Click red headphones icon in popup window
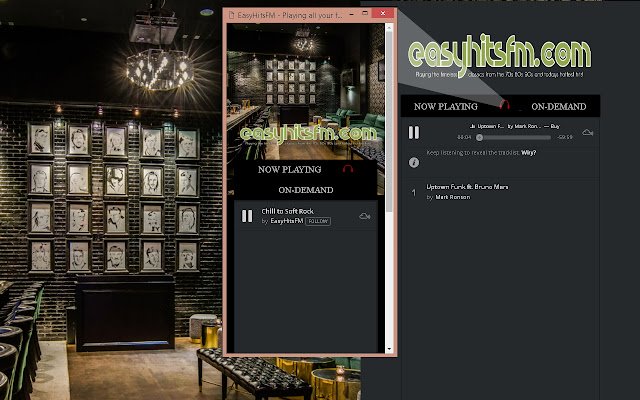 point(348,168)
